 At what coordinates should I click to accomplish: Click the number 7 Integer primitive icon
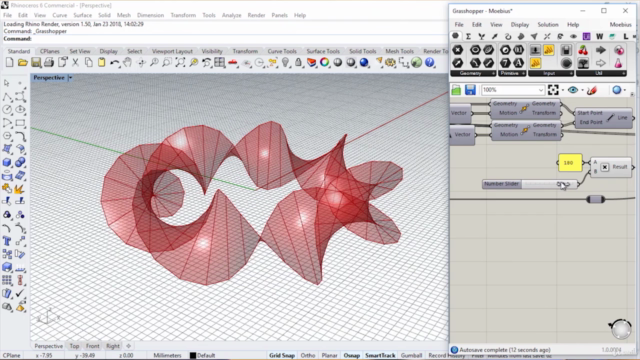click(x=505, y=63)
